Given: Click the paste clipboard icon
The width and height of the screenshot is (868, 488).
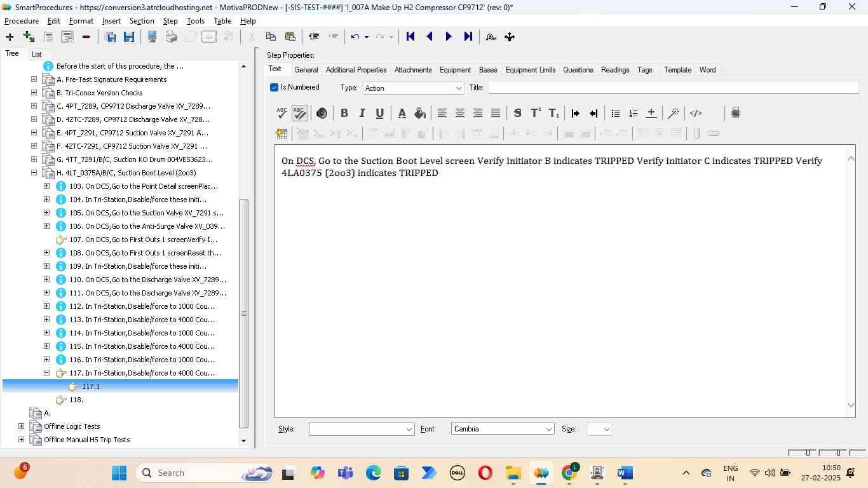Looking at the screenshot, I should (x=290, y=37).
